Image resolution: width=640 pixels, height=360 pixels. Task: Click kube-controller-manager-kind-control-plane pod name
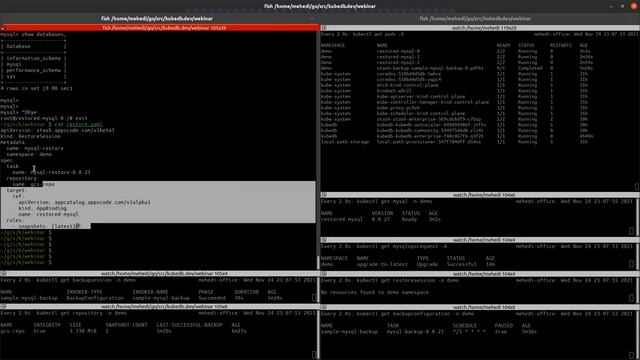click(x=433, y=102)
